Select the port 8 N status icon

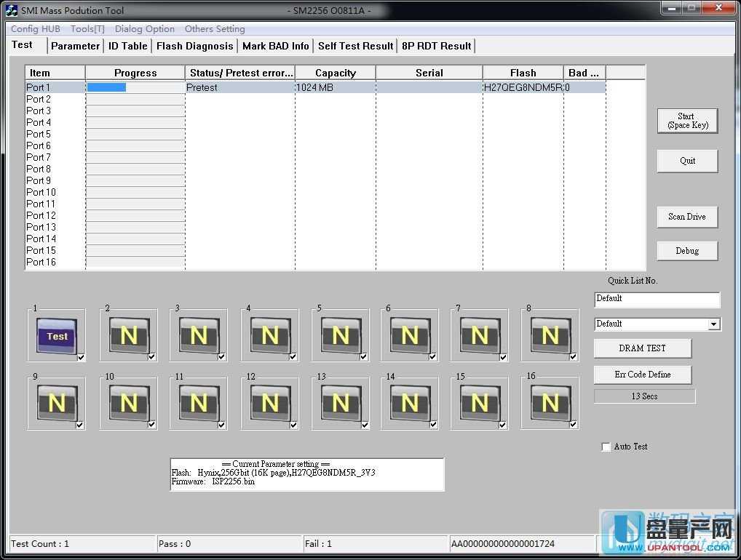[x=550, y=335]
